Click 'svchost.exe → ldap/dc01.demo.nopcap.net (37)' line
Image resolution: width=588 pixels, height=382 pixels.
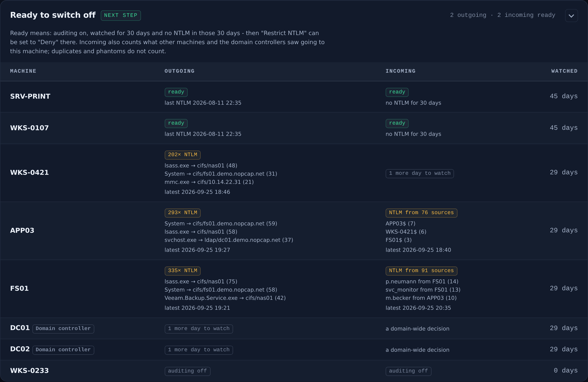click(229, 240)
